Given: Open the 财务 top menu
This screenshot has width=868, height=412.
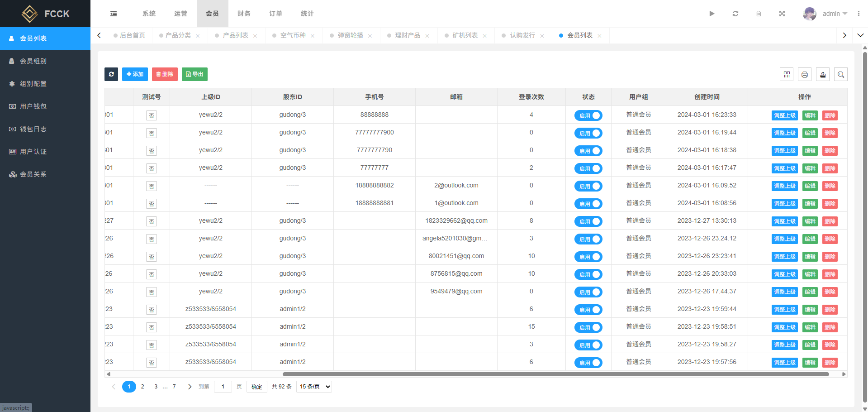Looking at the screenshot, I should pos(244,14).
